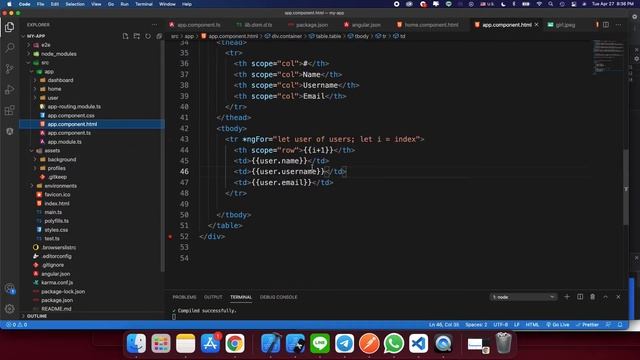
Task: Toggle Prettier in the status bar
Action: [x=587, y=324]
